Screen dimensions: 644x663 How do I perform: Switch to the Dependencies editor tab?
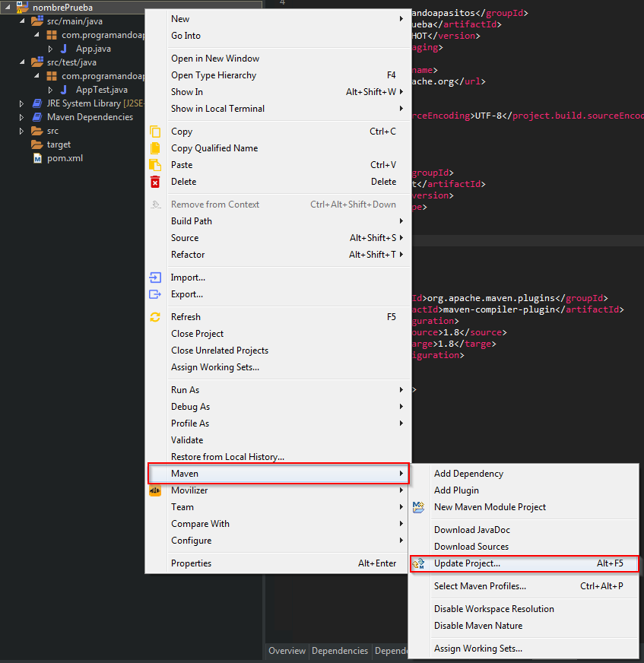point(340,651)
